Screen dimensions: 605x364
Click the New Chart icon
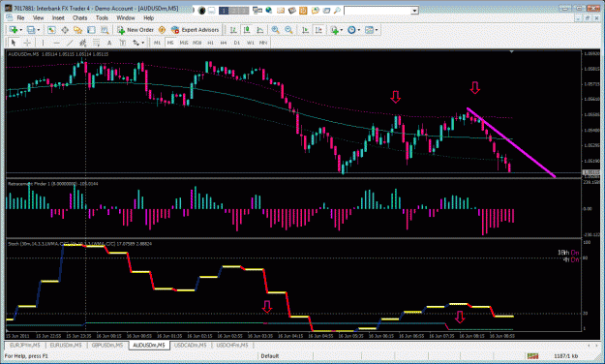tap(14, 30)
